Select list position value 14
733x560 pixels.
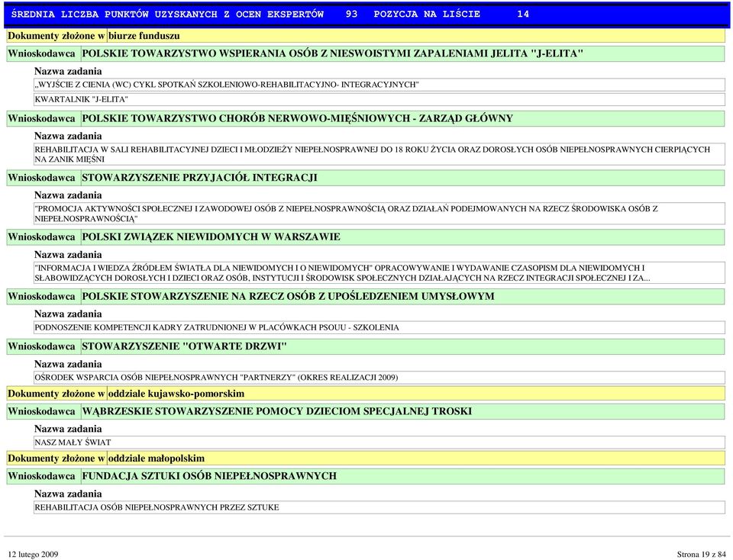523,14
